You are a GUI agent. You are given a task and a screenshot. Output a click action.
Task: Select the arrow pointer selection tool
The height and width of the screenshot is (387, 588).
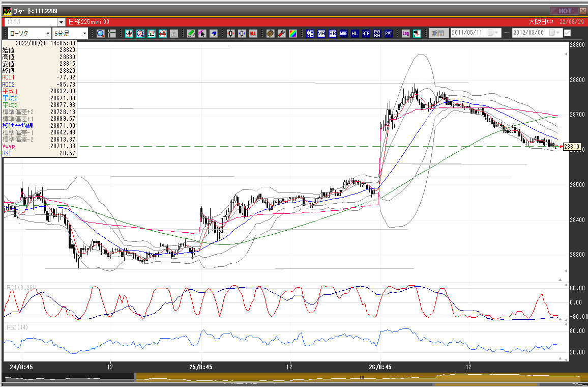coord(202,34)
